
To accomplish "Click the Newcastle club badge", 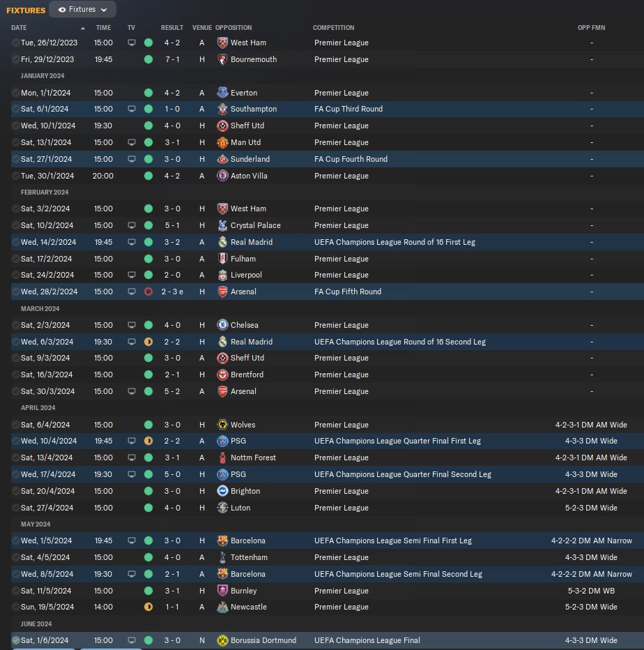I will 222,607.
